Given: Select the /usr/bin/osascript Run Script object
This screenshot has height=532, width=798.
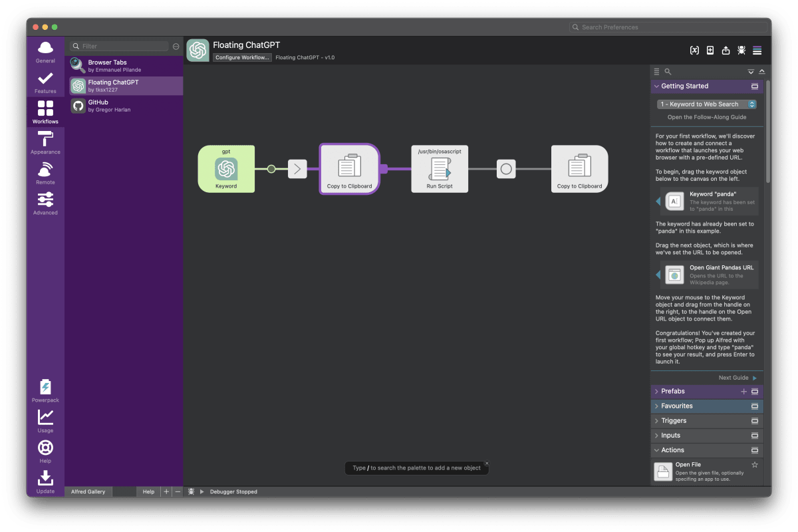Looking at the screenshot, I should coord(440,169).
